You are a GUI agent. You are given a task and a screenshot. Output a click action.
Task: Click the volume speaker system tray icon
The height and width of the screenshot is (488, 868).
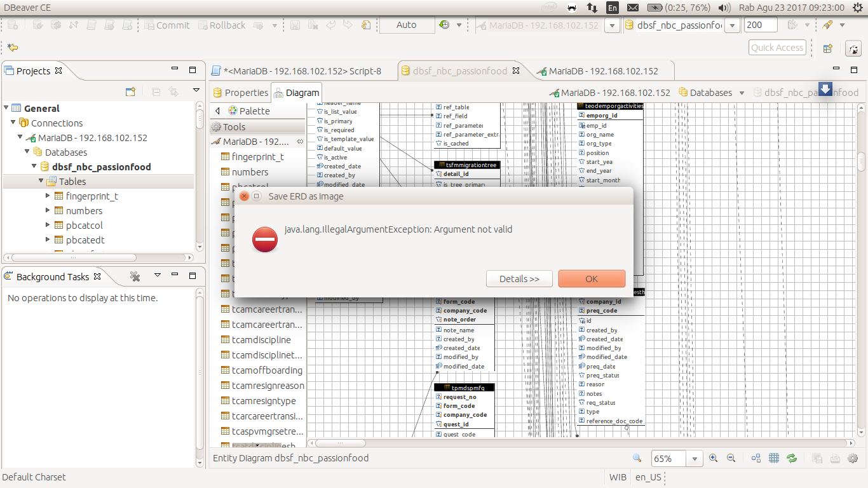tap(724, 8)
